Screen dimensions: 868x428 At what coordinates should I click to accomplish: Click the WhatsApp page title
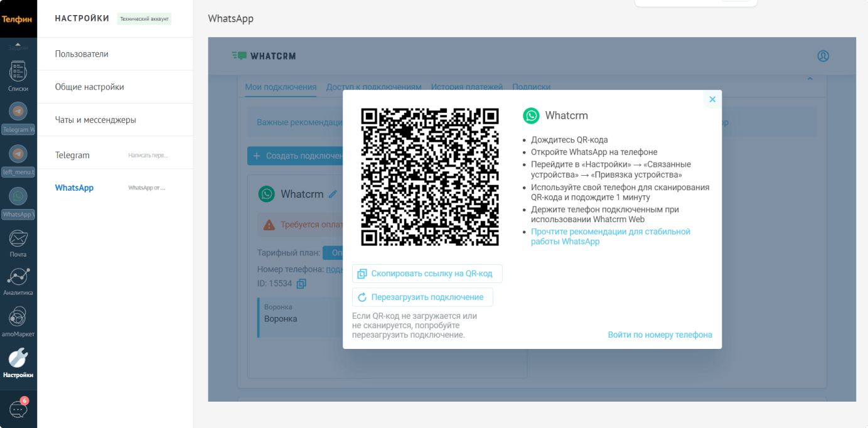click(x=231, y=18)
